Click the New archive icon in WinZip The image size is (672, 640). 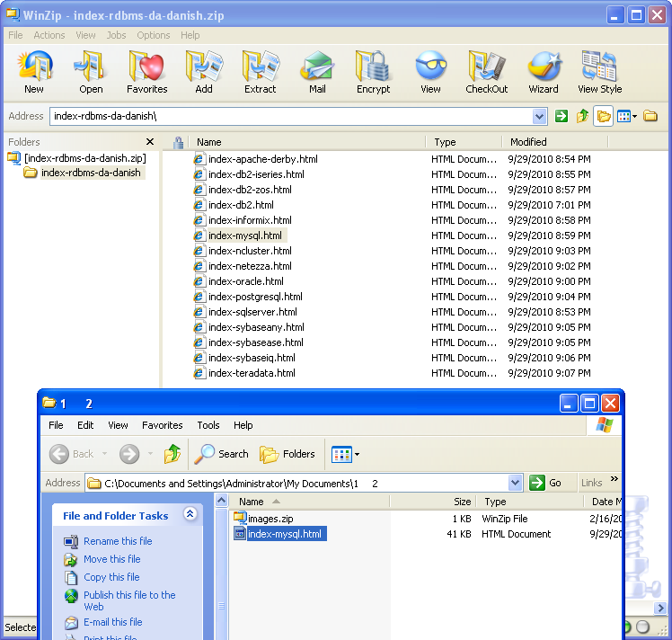point(34,71)
